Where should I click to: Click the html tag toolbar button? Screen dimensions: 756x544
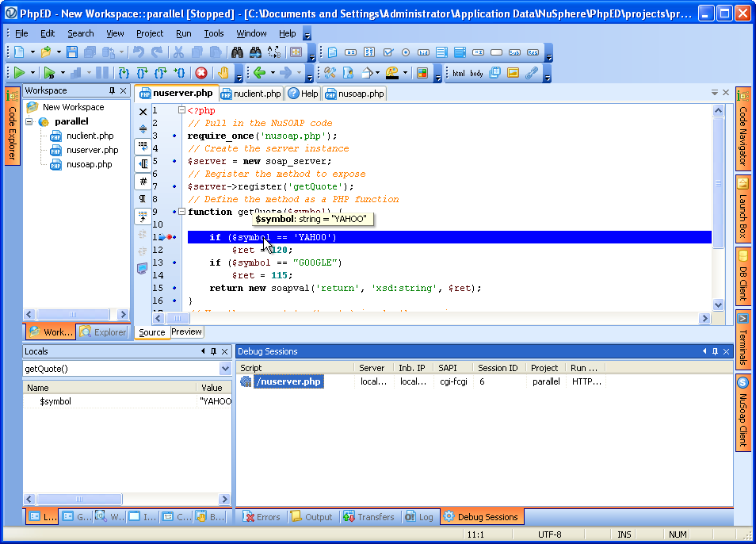(x=458, y=73)
